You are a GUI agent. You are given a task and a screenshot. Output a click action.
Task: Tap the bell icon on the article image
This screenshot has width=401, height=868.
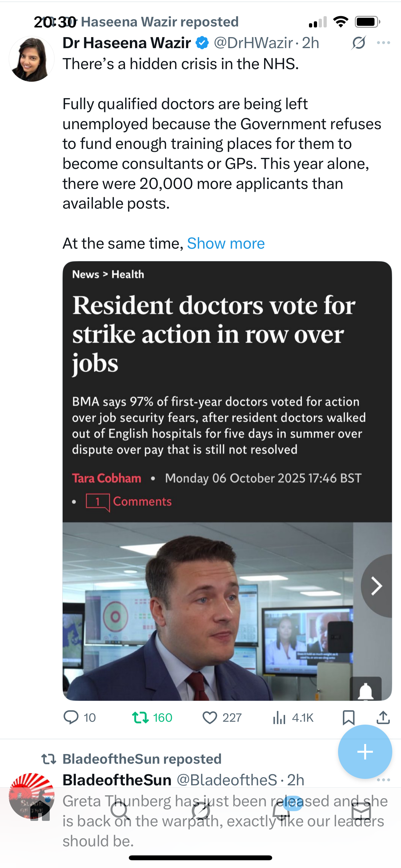click(365, 691)
